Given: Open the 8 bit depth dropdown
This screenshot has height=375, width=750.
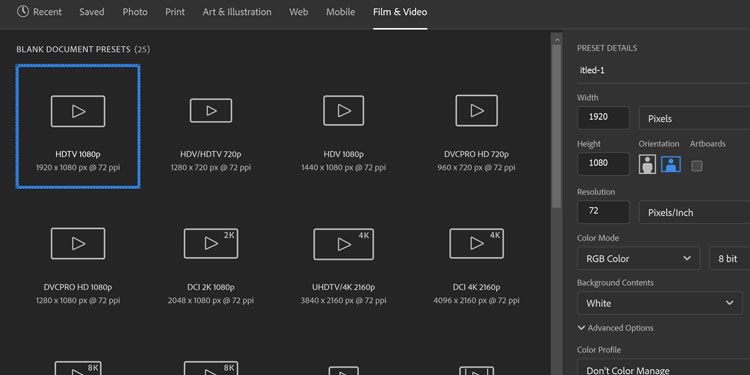Looking at the screenshot, I should coord(729,258).
